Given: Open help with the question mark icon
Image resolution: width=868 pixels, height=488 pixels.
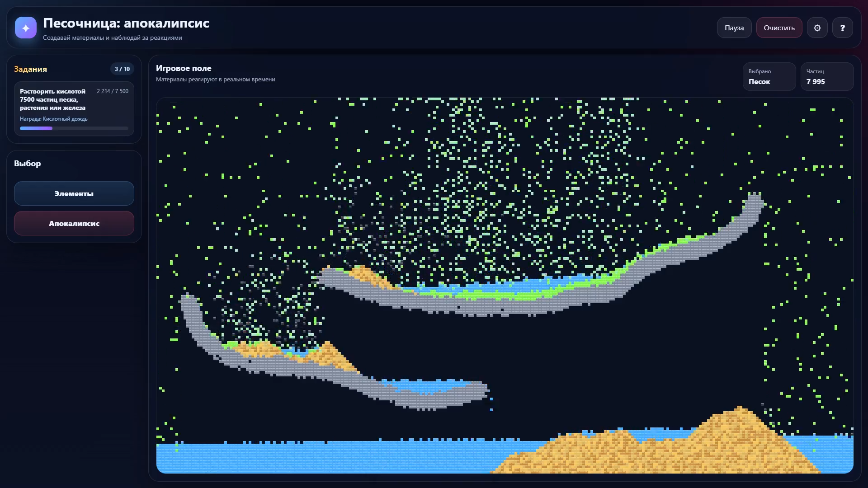Looking at the screenshot, I should [x=842, y=28].
